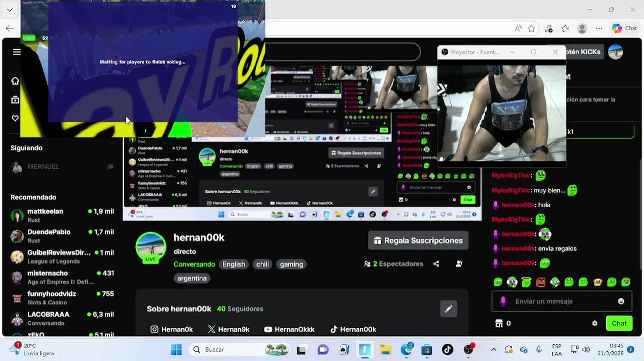Open MERNUEL in Siguiendo list

(62, 167)
